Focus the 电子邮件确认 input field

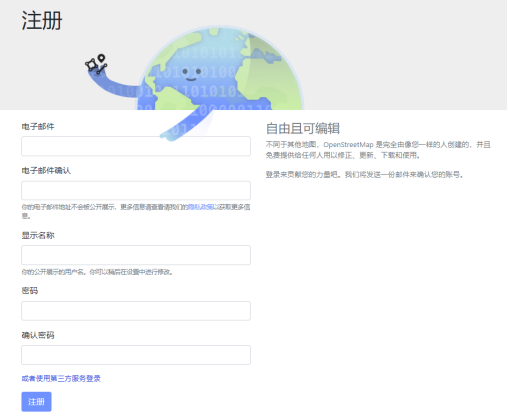136,191
